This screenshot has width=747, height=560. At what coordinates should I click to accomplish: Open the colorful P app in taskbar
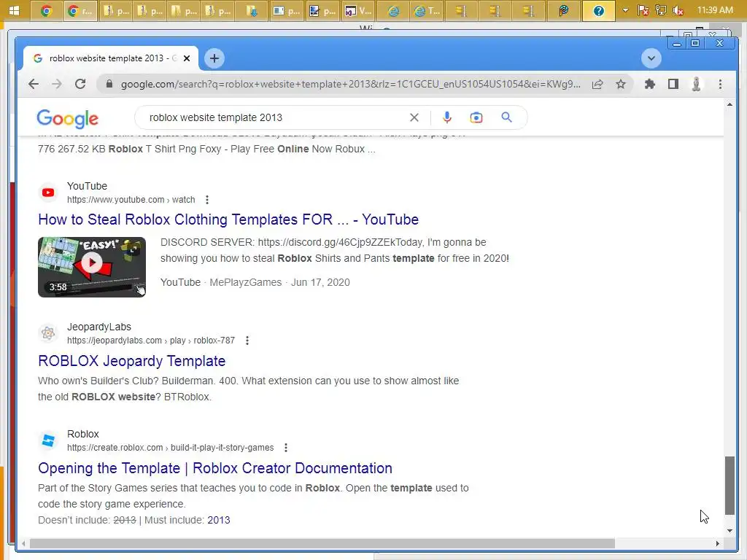(564, 10)
